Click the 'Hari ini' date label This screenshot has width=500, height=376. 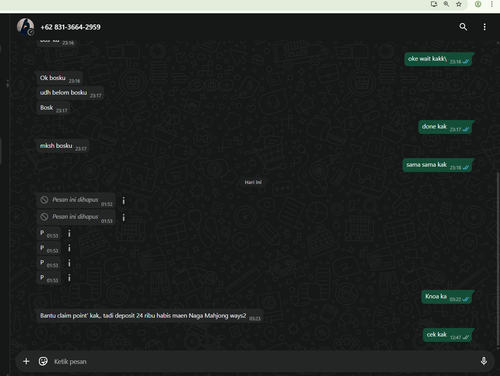point(253,182)
